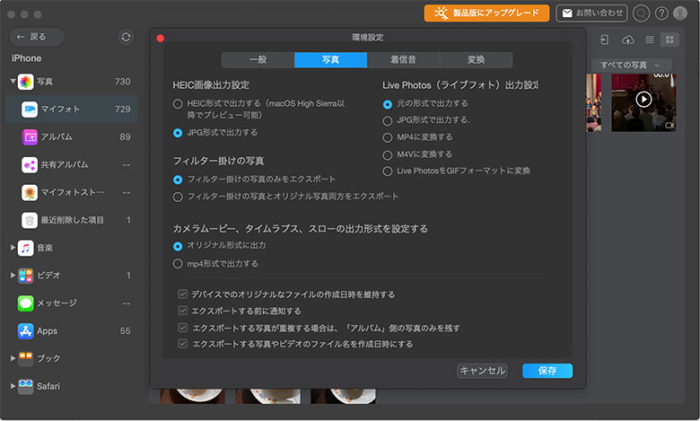Viewport: 700px width, 421px height.
Task: Open the マイフォト icon entry
Action: coord(29,109)
